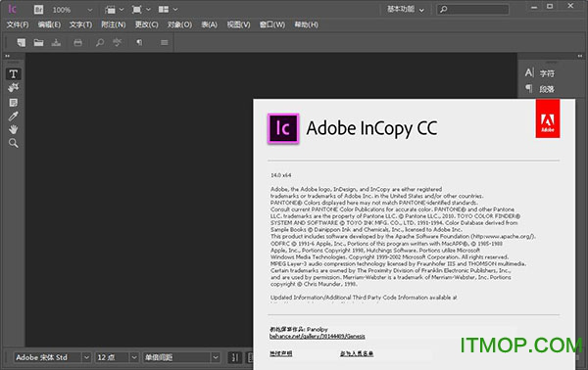Open the 更改(C) menu
This screenshot has height=370, width=588.
[147, 24]
